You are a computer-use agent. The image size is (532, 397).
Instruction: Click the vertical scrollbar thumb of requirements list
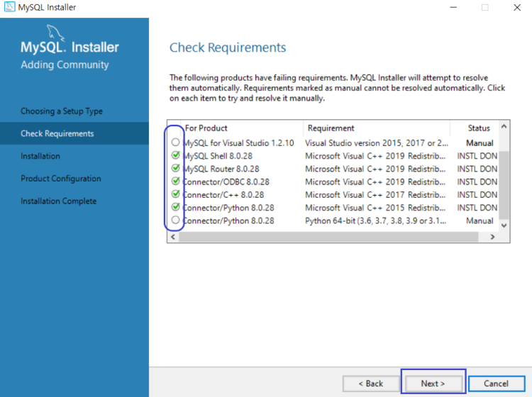point(504,185)
